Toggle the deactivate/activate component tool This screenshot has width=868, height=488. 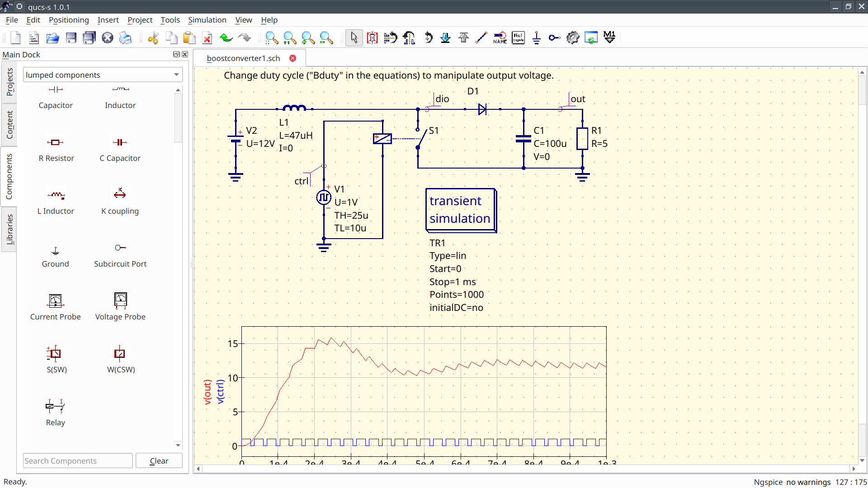[372, 38]
